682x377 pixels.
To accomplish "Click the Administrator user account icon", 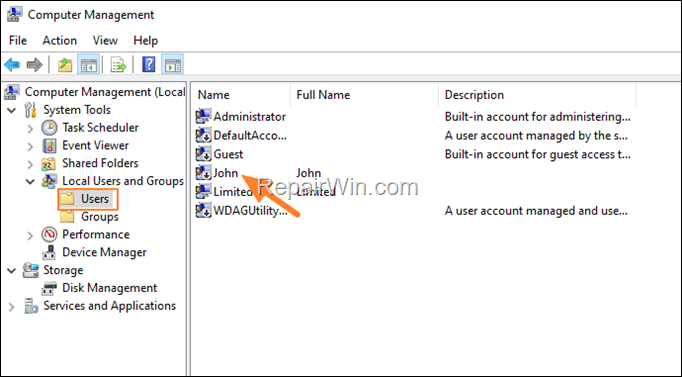I will (203, 117).
